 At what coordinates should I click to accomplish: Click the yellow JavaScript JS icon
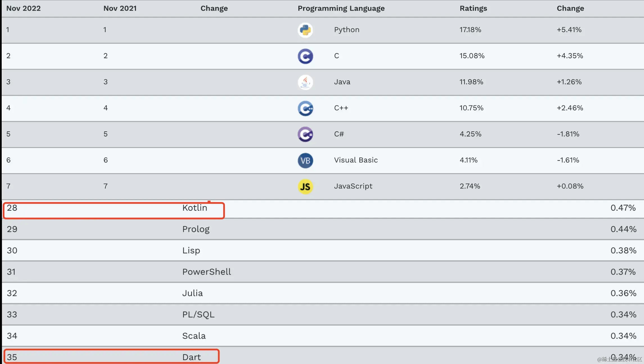click(x=305, y=187)
